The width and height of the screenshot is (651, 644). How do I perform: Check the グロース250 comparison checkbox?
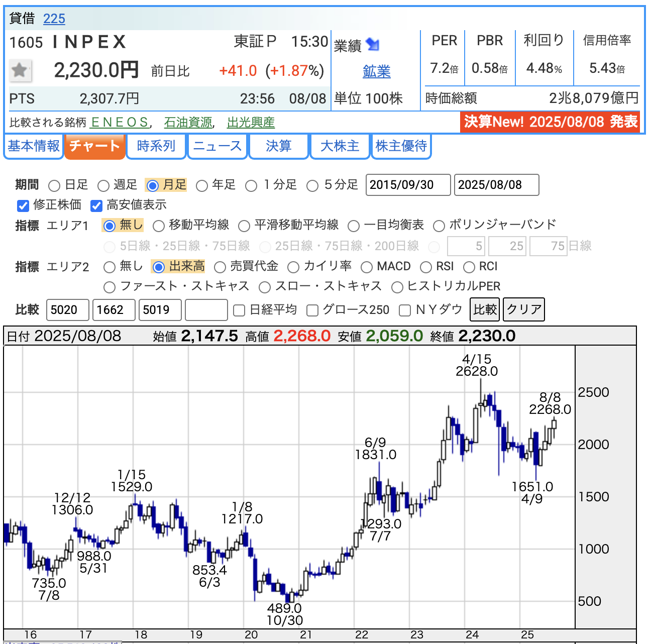coord(312,310)
